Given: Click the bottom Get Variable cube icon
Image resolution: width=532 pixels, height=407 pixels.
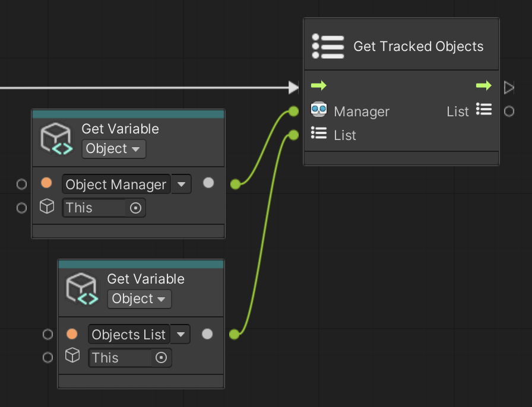Looking at the screenshot, I should [x=82, y=288].
